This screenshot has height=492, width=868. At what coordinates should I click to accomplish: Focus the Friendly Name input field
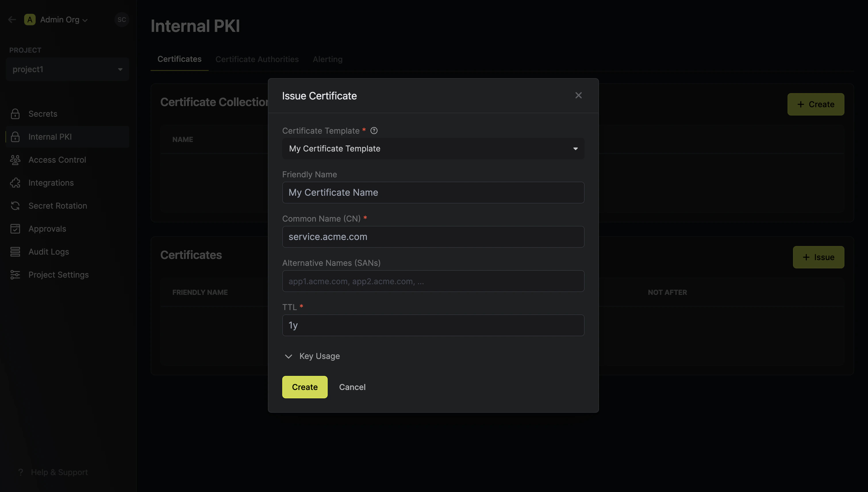tap(433, 193)
